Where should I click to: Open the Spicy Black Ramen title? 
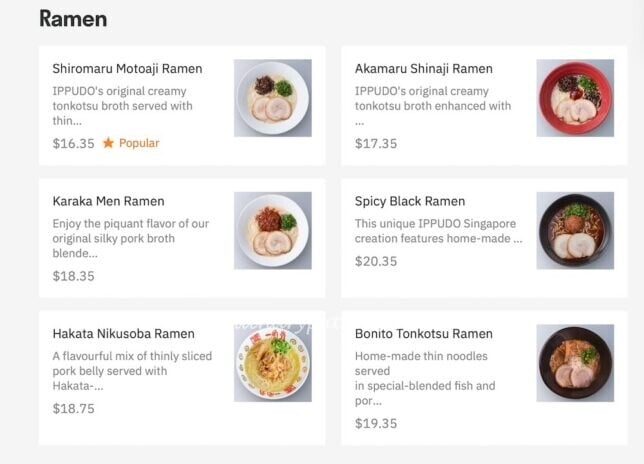(409, 201)
